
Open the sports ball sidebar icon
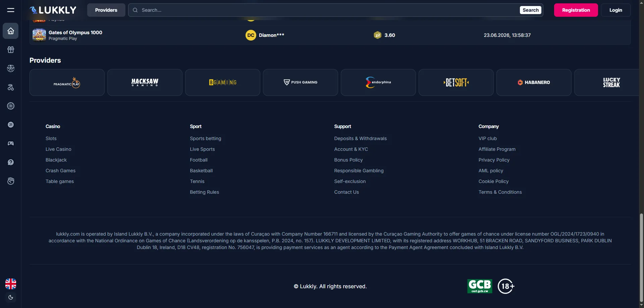click(11, 68)
